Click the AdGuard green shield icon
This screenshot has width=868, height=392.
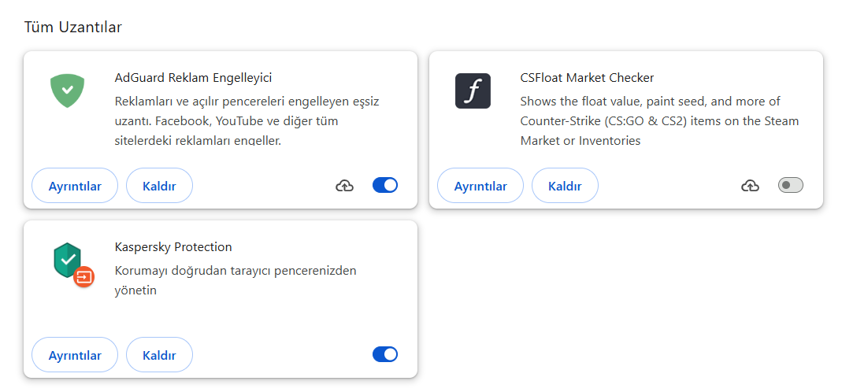(68, 90)
